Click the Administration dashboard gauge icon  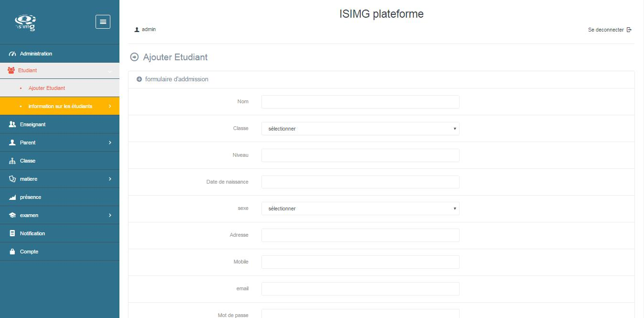coord(13,54)
